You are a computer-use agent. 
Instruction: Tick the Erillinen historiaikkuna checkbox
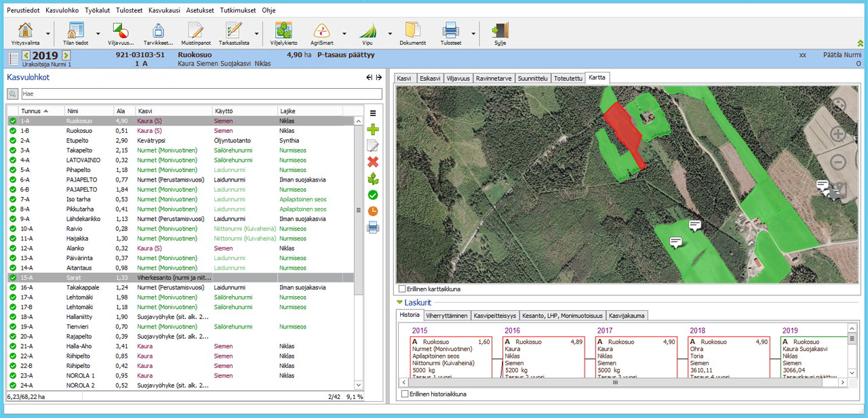click(406, 394)
